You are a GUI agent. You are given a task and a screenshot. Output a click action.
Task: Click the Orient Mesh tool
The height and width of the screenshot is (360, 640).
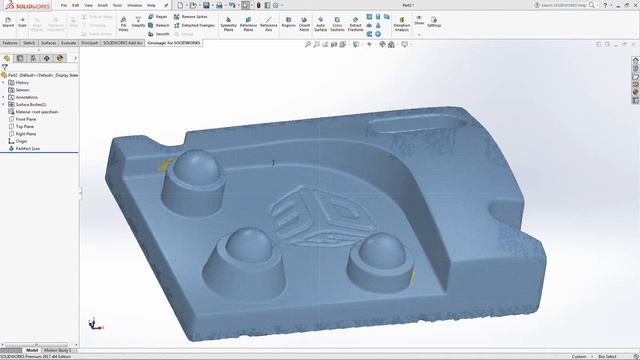pos(304,24)
